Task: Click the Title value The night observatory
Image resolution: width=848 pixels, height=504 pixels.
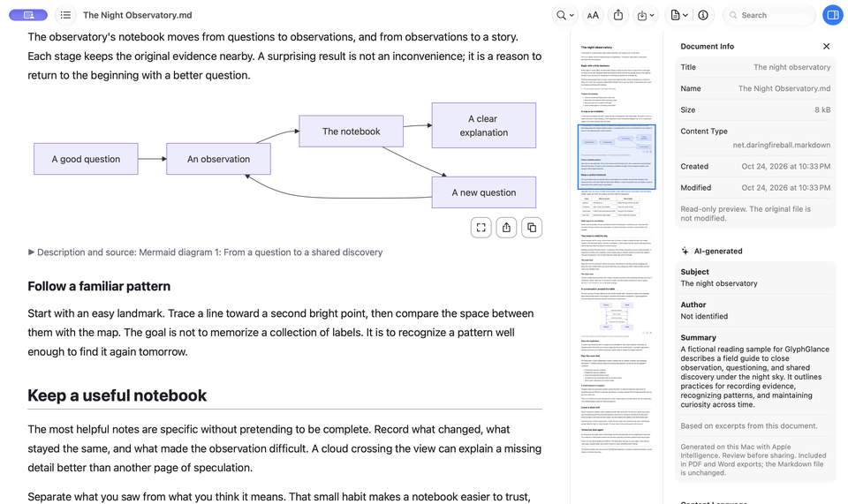Action: [x=791, y=67]
